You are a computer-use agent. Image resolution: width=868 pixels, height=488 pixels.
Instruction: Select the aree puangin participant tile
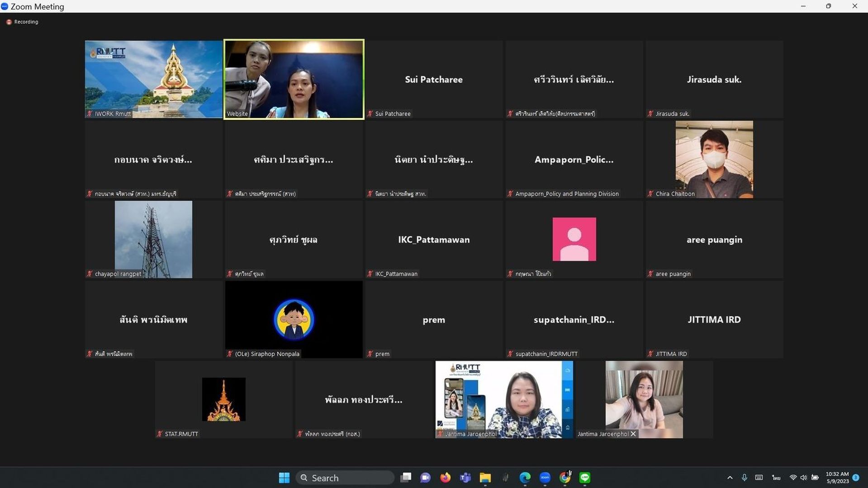[714, 239]
